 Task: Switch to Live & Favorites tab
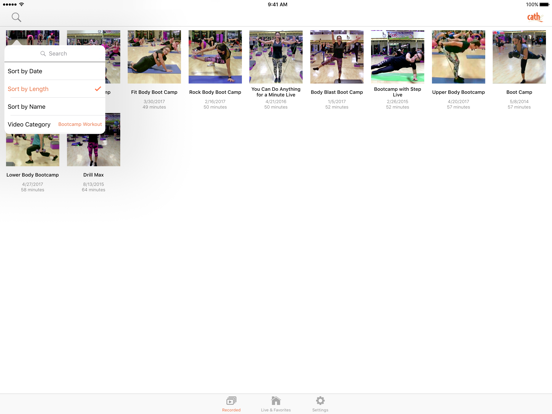[276, 403]
